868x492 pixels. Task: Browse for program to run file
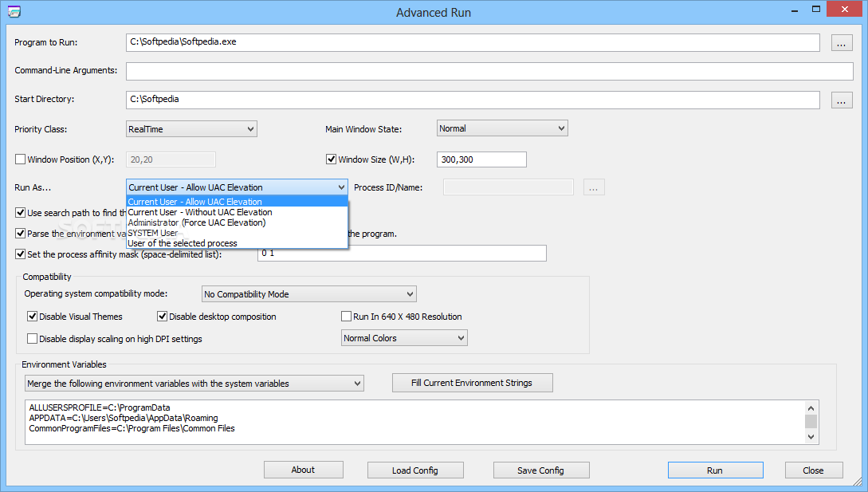pos(841,43)
